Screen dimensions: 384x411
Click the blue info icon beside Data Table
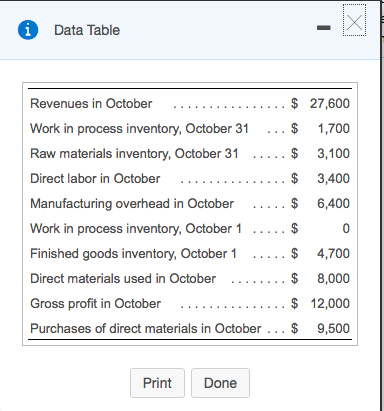[28, 30]
